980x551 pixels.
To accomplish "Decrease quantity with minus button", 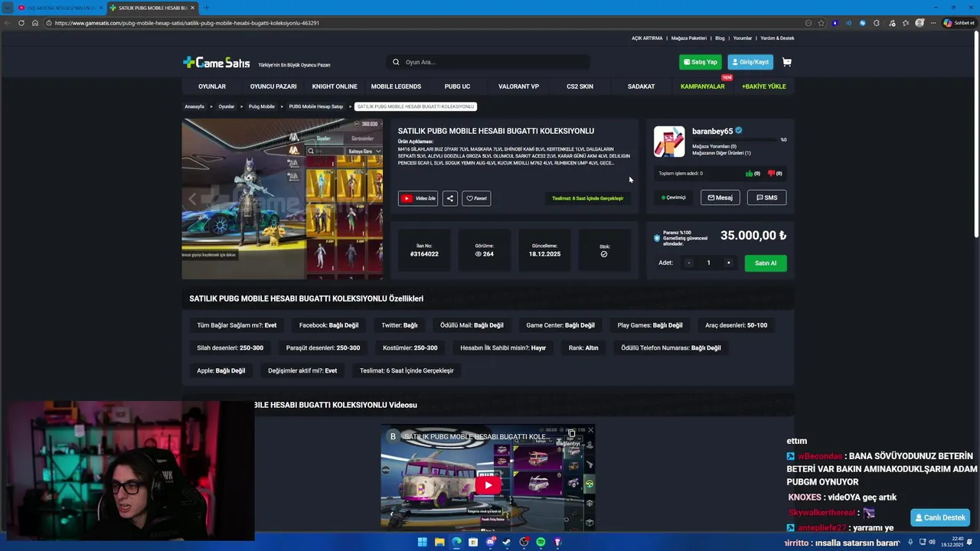I will [688, 262].
